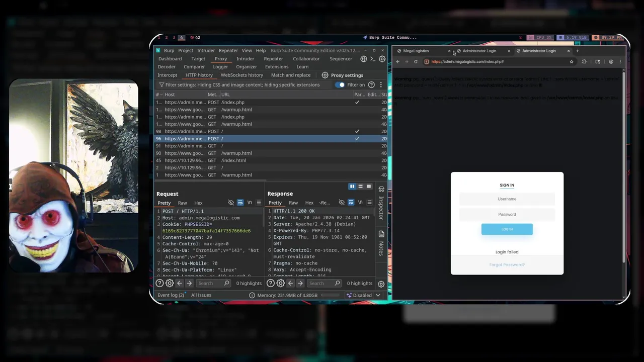Go to previous match in Response search
Viewport: 644px width, 362px height.
(x=290, y=284)
